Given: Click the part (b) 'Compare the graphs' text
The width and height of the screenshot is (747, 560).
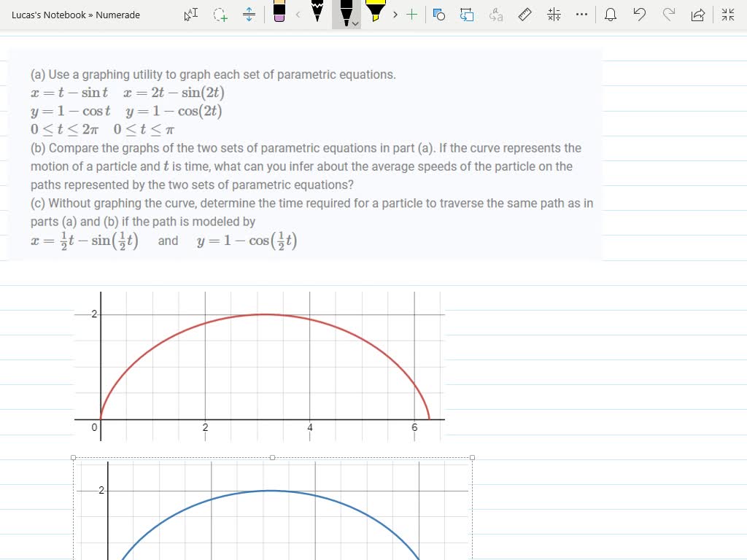Looking at the screenshot, I should (x=306, y=166).
